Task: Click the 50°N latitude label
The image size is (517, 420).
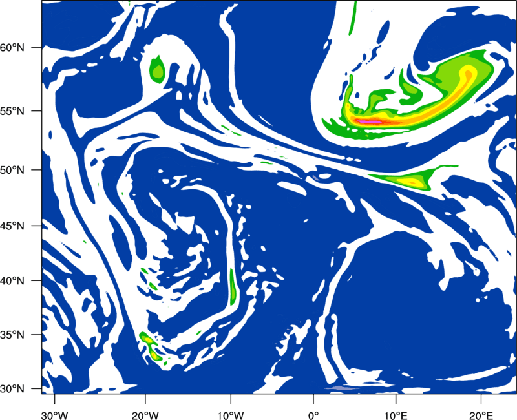Action: pos(12,170)
